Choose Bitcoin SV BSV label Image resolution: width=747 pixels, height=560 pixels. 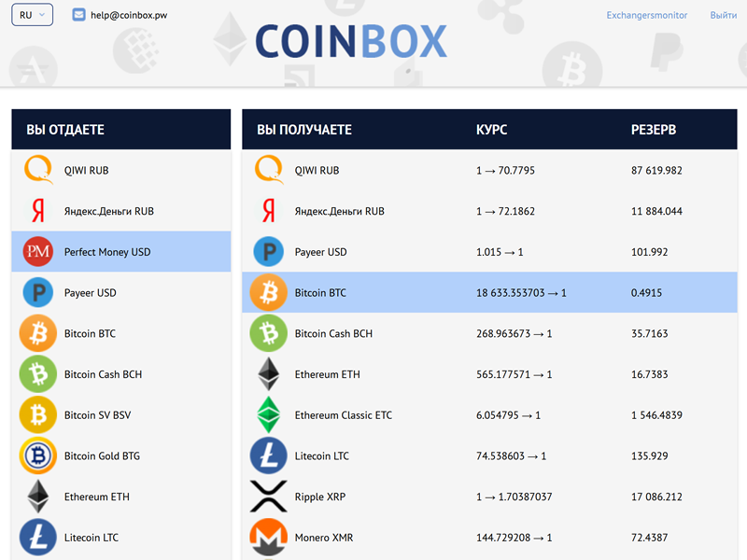97,415
